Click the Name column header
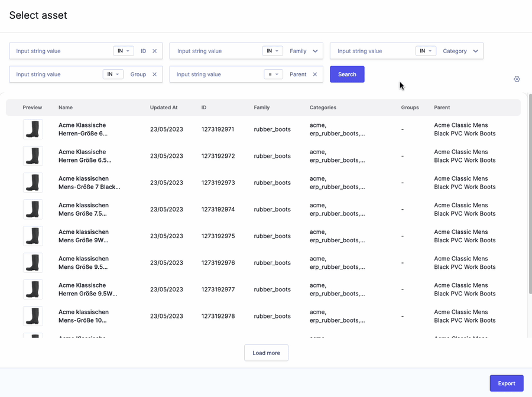The width and height of the screenshot is (532, 397). pyautogui.click(x=66, y=108)
